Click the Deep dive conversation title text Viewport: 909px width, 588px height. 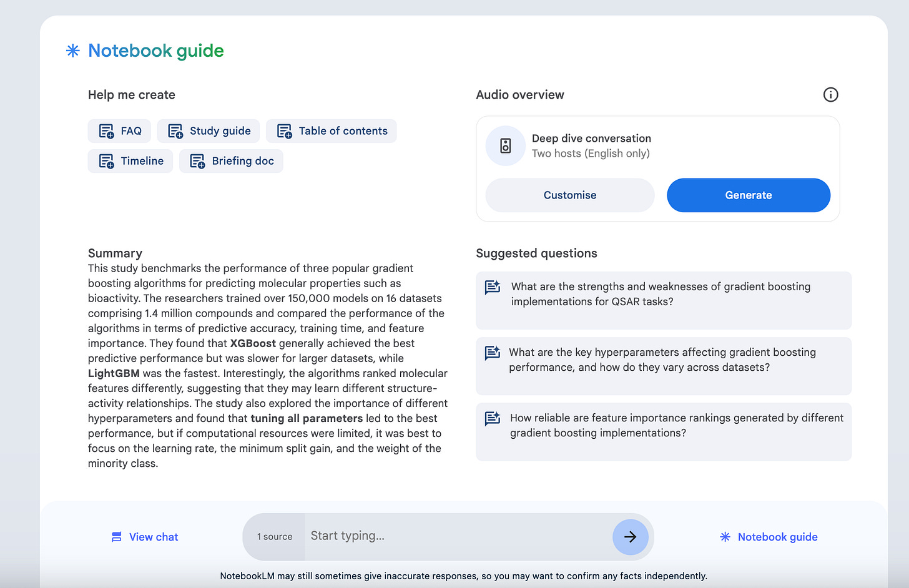coord(591,139)
